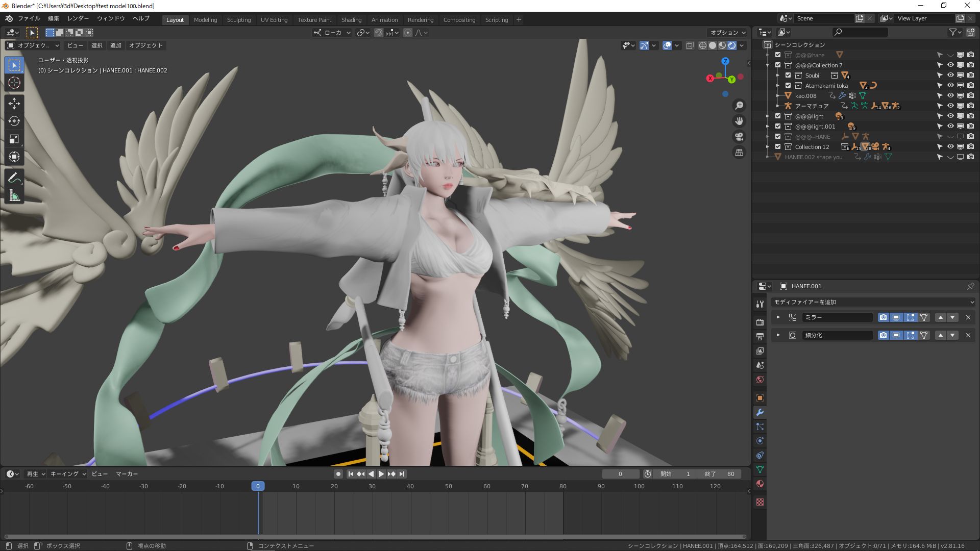Open the Object Data mesh tab

coord(759,469)
